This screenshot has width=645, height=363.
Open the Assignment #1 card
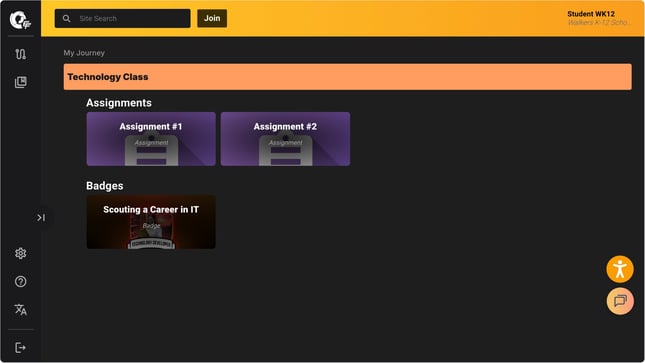(x=151, y=139)
